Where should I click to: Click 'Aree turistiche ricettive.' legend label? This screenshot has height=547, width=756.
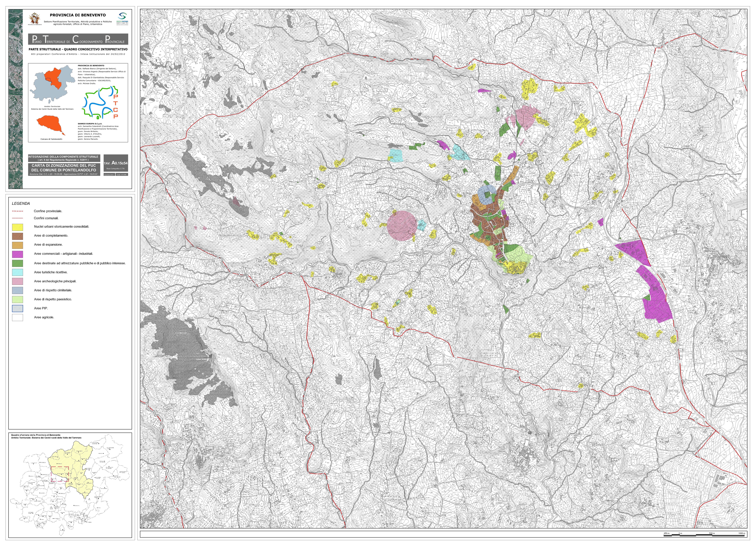point(51,272)
